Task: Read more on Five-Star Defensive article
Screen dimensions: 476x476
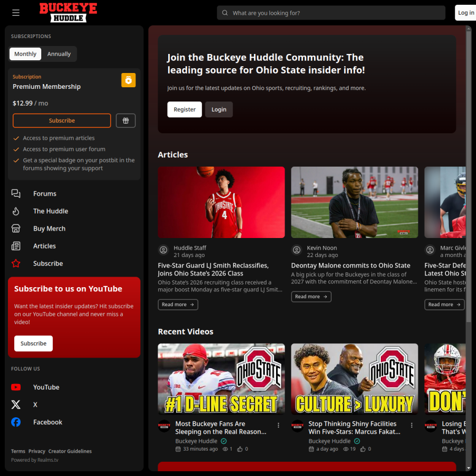Action: 444,305
